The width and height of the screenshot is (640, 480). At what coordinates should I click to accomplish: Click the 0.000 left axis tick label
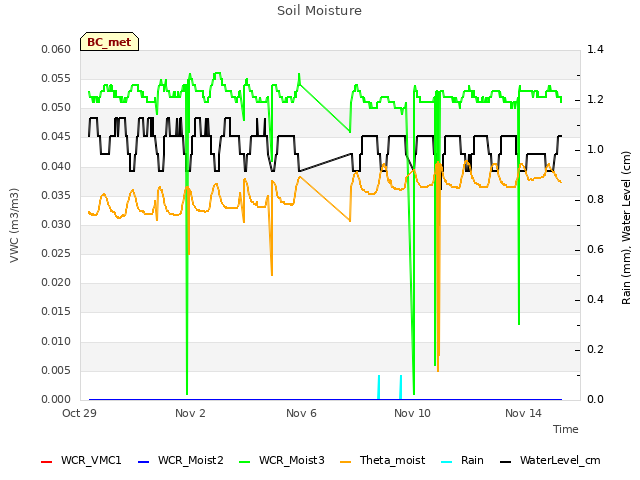click(56, 400)
